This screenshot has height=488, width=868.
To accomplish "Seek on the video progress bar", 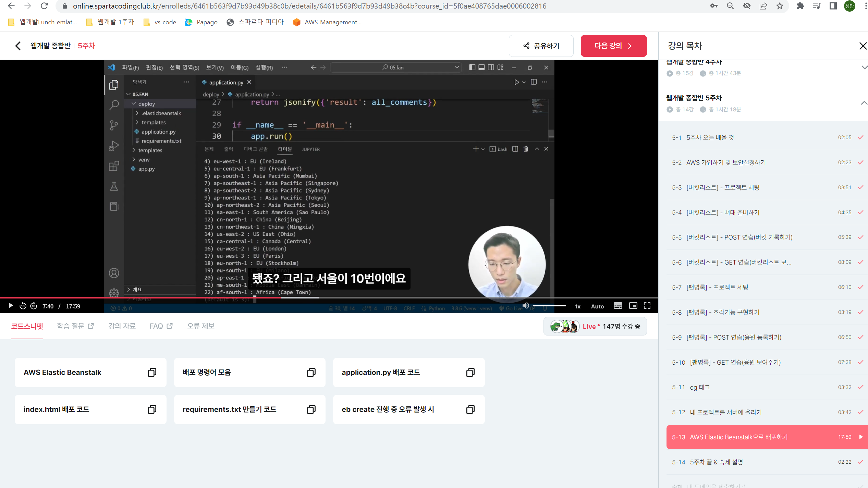I will (329, 297).
